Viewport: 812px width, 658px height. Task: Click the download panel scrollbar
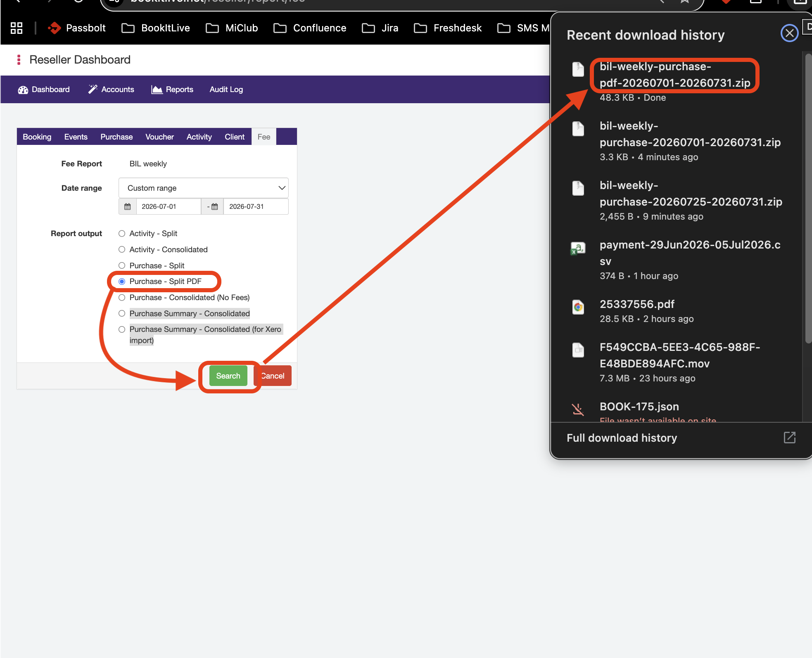click(808, 198)
